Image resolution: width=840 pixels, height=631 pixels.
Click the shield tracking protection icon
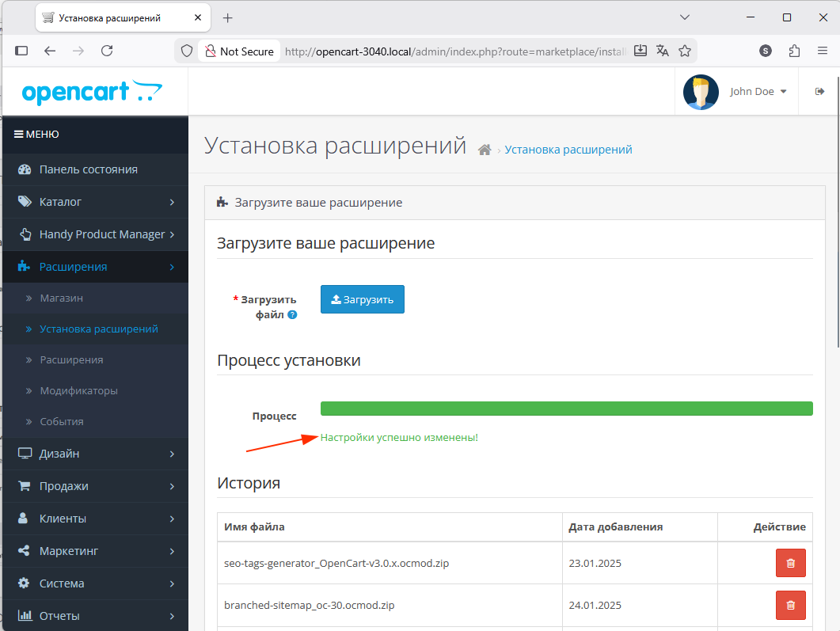point(186,51)
